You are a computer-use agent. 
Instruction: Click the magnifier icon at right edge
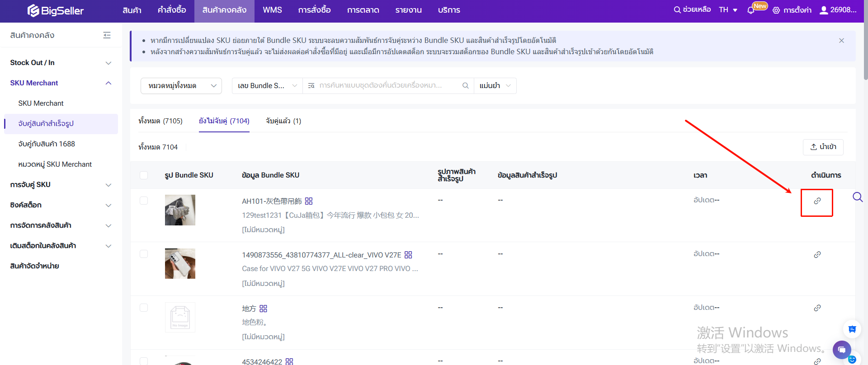857,197
